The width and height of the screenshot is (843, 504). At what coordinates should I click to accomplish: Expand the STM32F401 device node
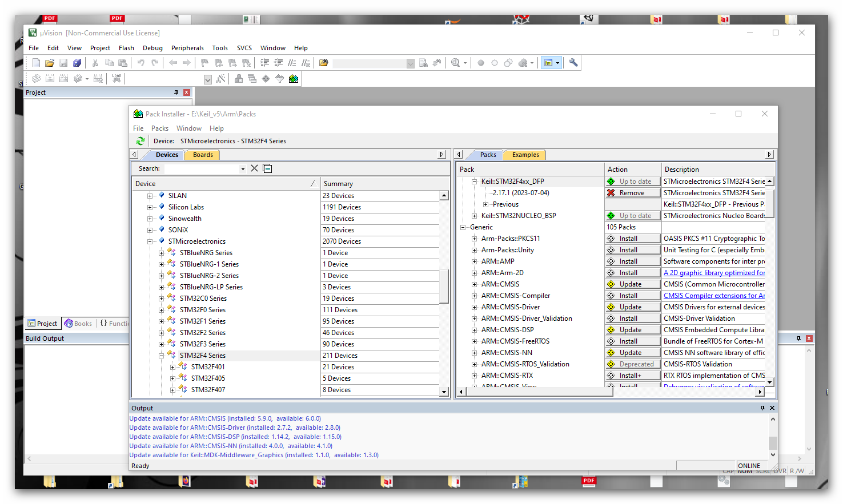click(x=173, y=367)
